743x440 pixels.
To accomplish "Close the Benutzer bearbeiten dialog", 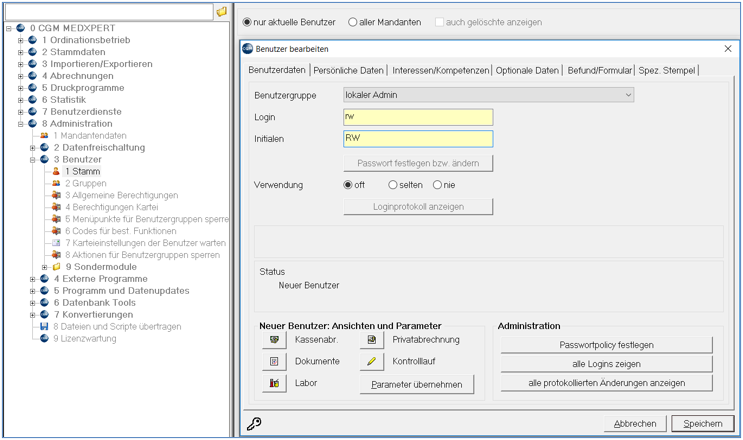I will pyautogui.click(x=728, y=49).
